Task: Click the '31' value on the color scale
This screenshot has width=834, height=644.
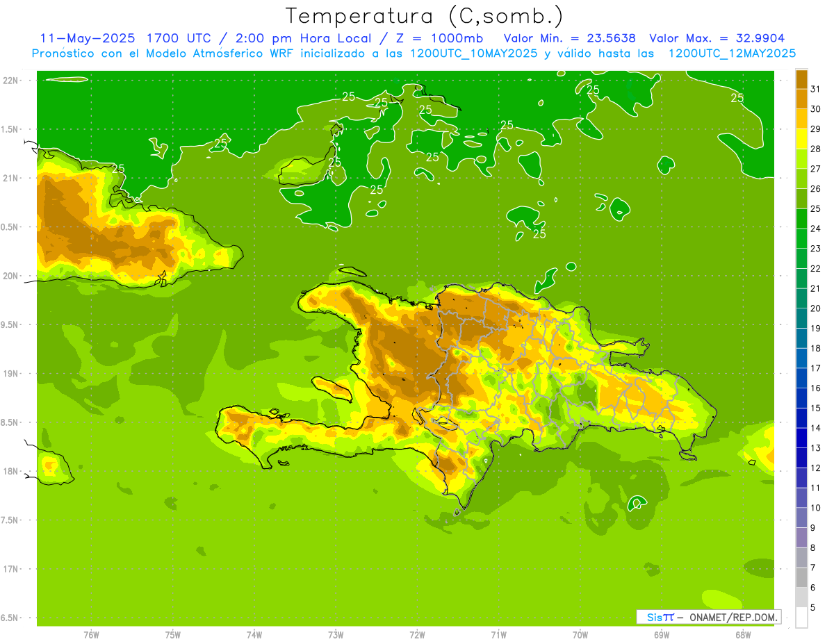Action: click(816, 89)
